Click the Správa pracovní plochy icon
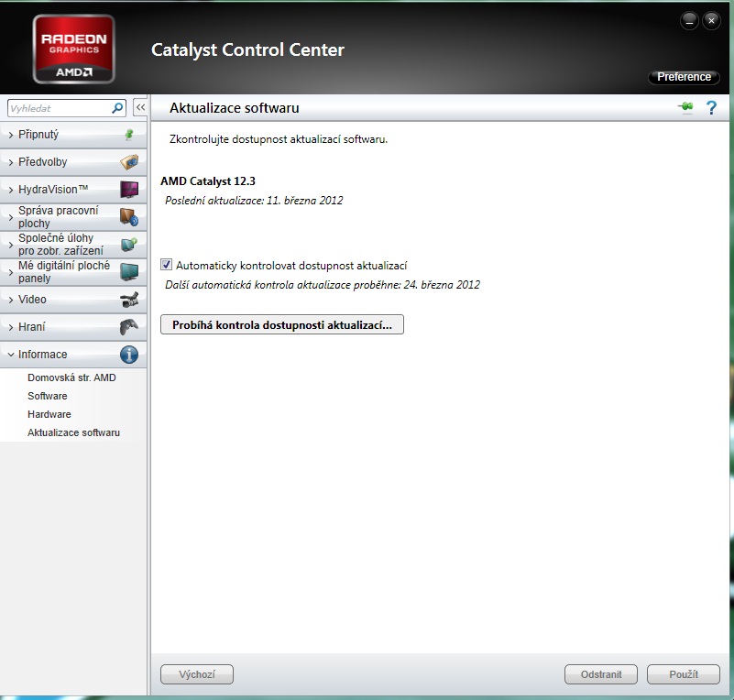 [x=129, y=217]
